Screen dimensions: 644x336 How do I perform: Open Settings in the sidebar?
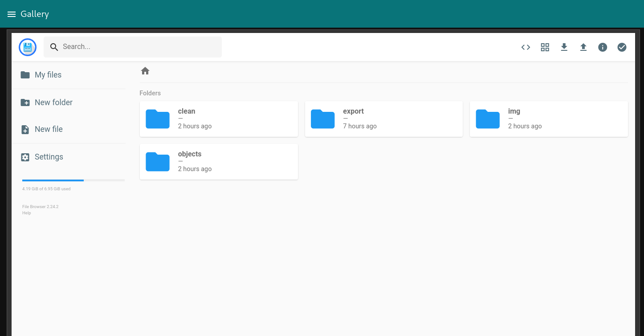(49, 157)
